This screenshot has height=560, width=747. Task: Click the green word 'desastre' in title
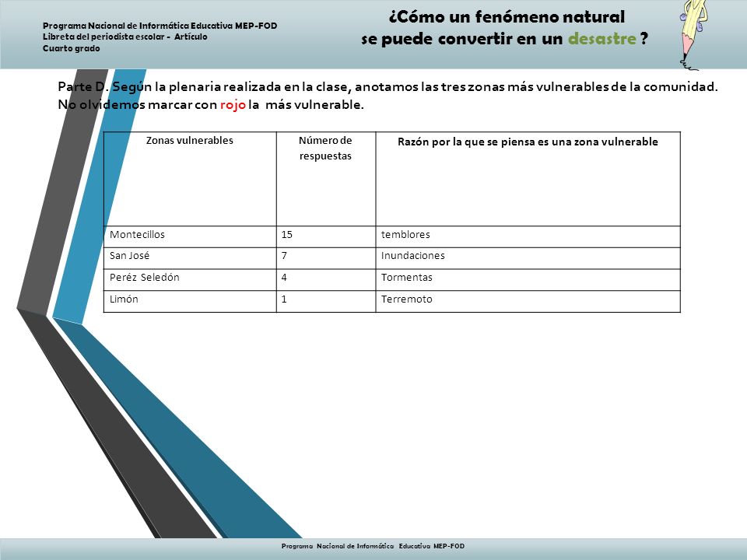[602, 38]
